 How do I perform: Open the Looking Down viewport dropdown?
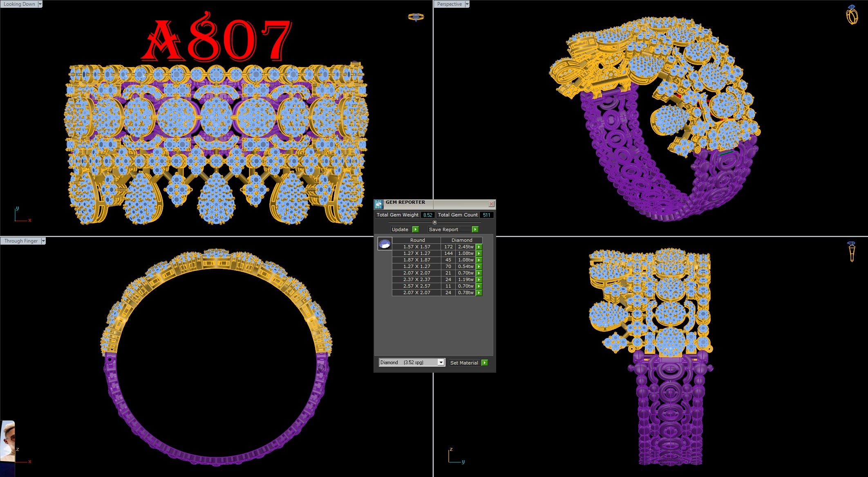tap(40, 4)
